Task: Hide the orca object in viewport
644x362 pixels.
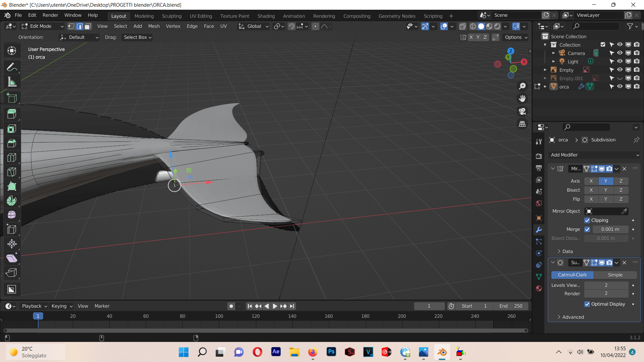Action: [620, 86]
